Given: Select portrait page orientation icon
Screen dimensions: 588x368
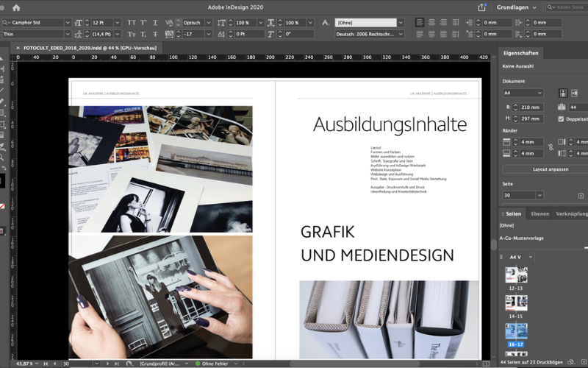Looking at the screenshot, I should click(563, 93).
